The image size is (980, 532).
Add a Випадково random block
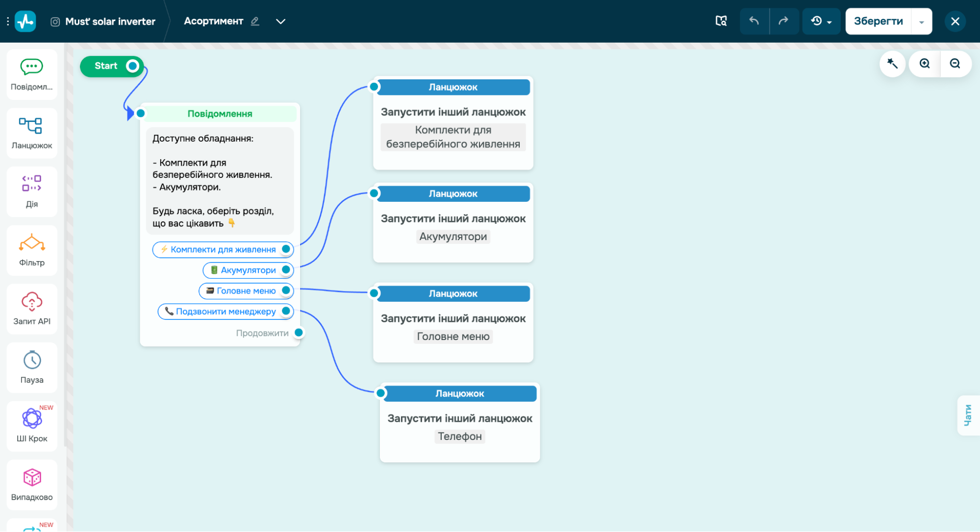click(x=32, y=485)
